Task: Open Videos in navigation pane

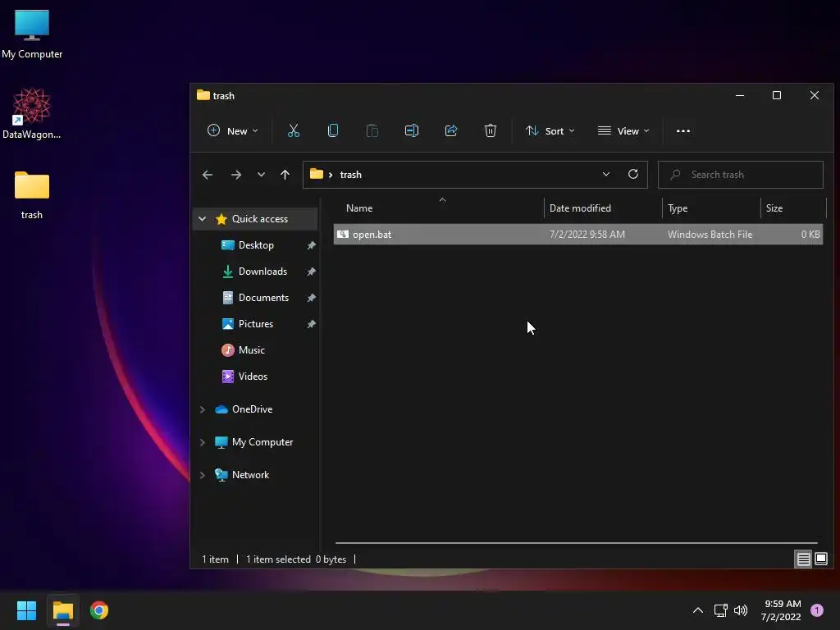Action: click(253, 376)
